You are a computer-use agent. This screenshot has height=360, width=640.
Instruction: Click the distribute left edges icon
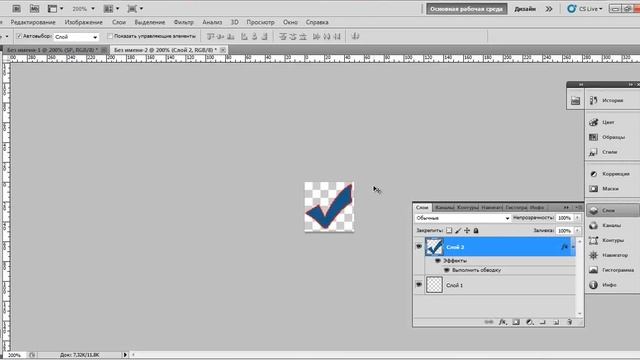pyautogui.click(x=316, y=37)
